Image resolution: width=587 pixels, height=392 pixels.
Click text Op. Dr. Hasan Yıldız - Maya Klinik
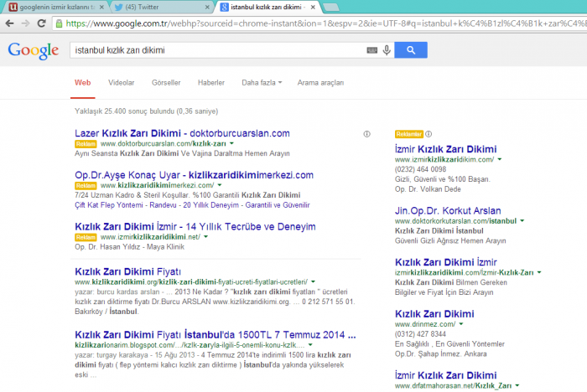point(129,247)
